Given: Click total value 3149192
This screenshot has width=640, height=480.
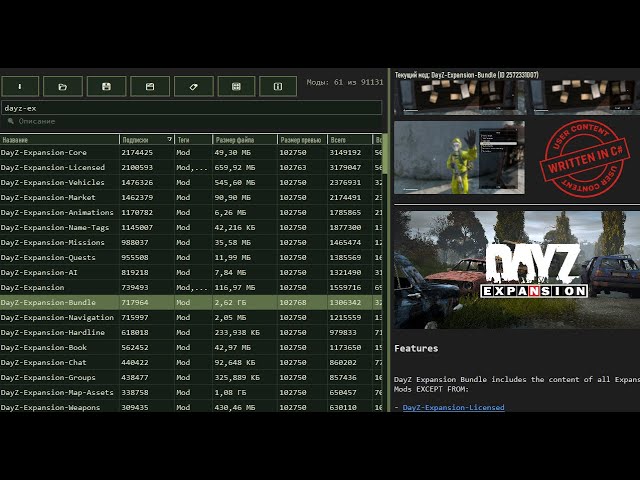Looking at the screenshot, I should (345, 153).
